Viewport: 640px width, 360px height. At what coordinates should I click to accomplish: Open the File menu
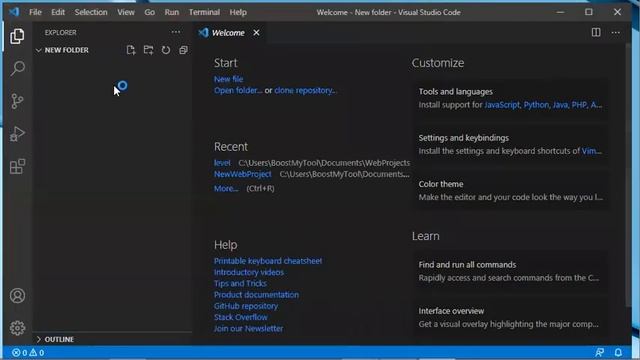point(35,12)
